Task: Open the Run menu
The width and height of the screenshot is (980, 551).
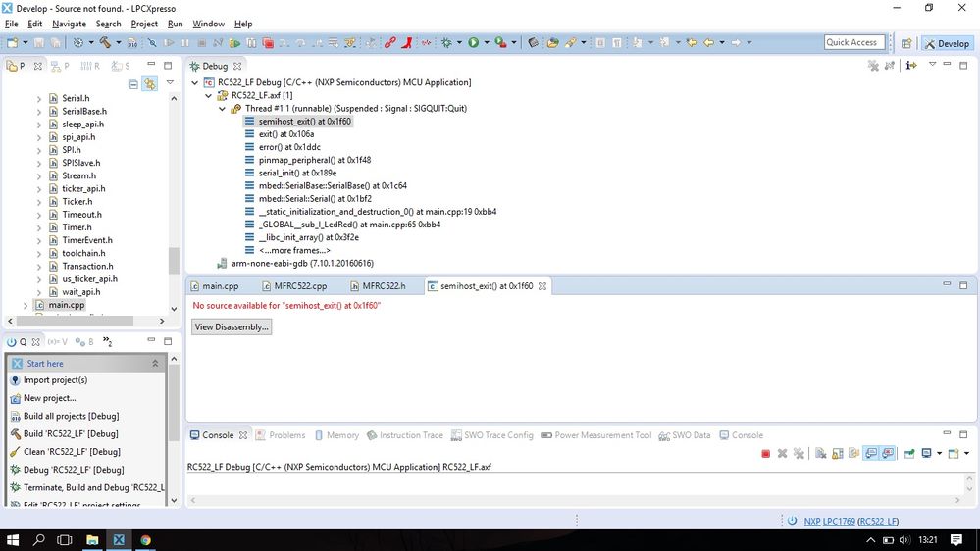Action: (175, 24)
